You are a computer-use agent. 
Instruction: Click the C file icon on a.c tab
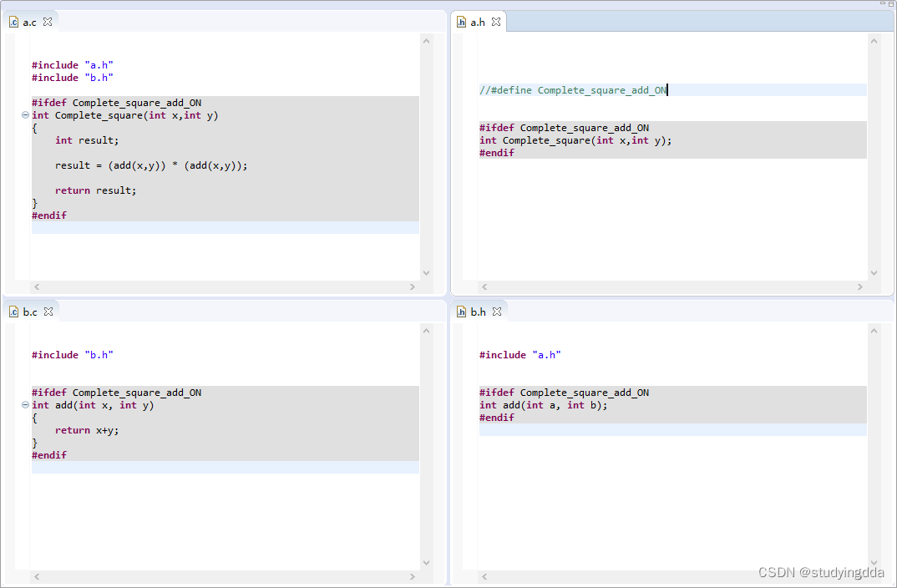[x=13, y=23]
